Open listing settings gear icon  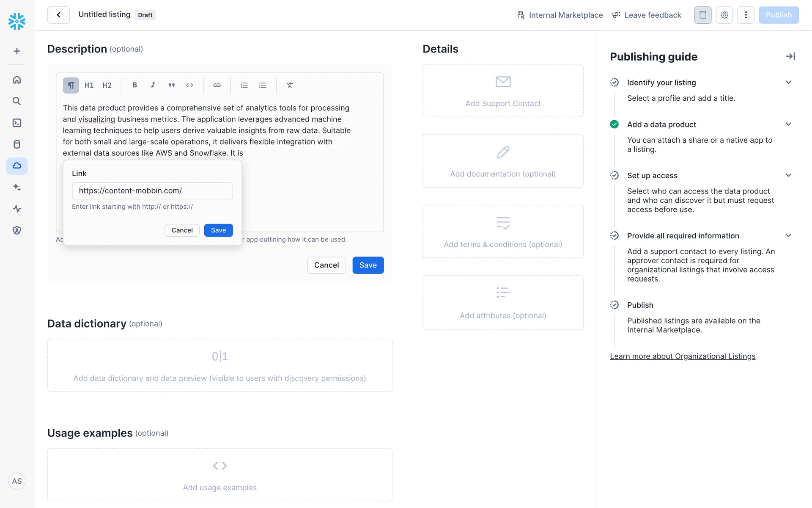click(724, 15)
